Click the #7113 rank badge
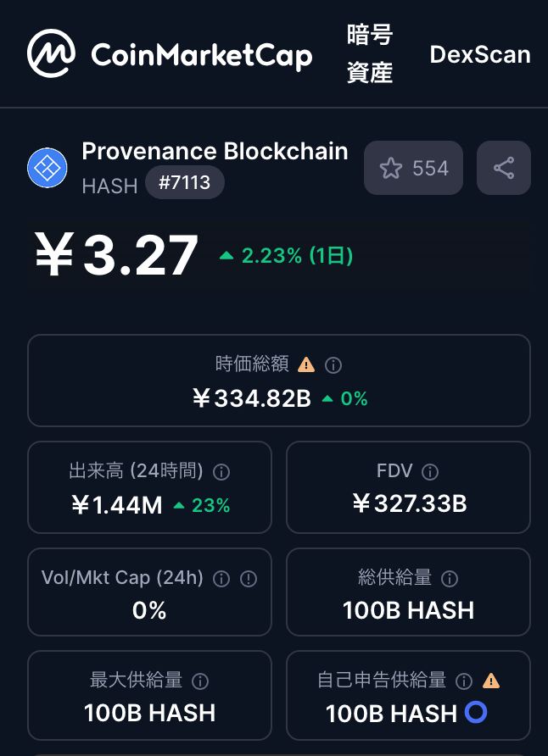Image resolution: width=548 pixels, height=756 pixels. pos(185,182)
